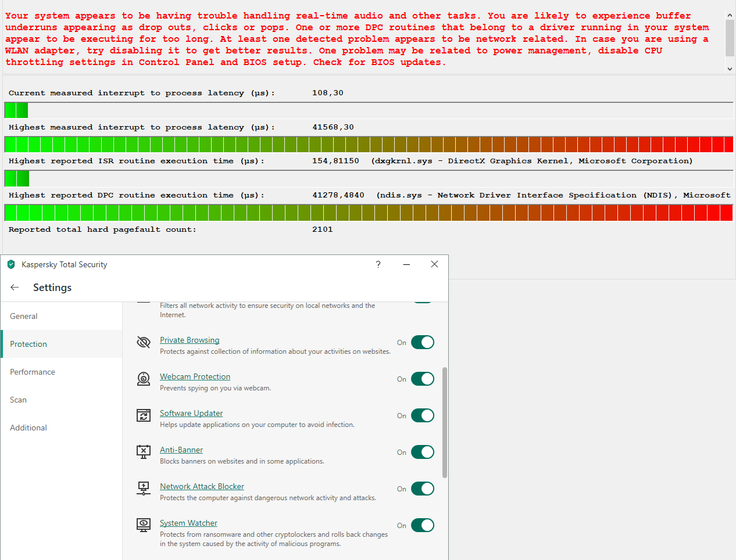The image size is (736, 560).
Task: Switch to Performance settings
Action: [62, 372]
